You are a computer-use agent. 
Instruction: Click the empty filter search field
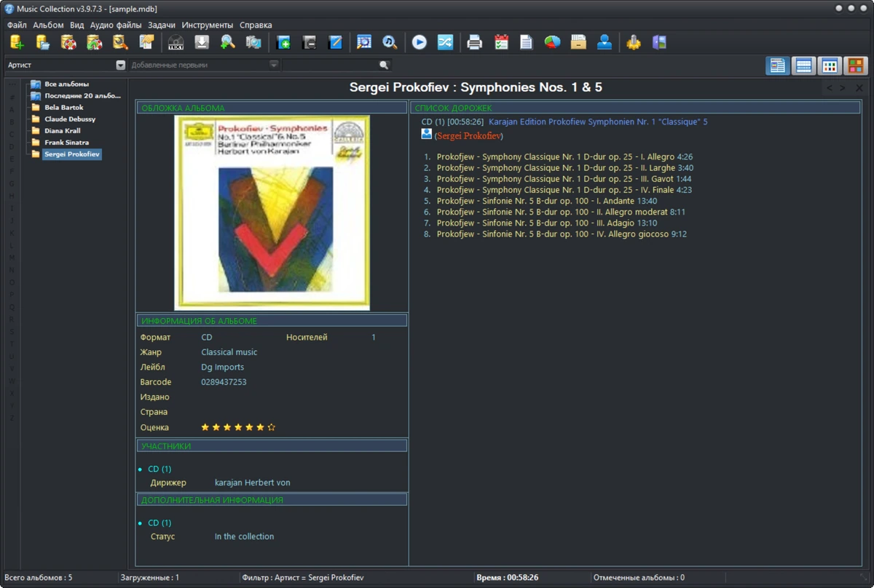pos(331,65)
